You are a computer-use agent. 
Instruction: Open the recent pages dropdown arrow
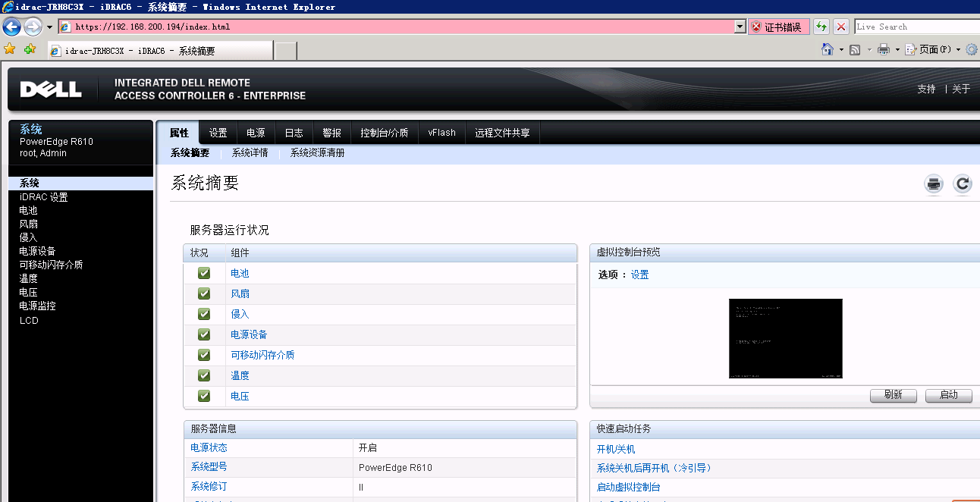[50, 27]
